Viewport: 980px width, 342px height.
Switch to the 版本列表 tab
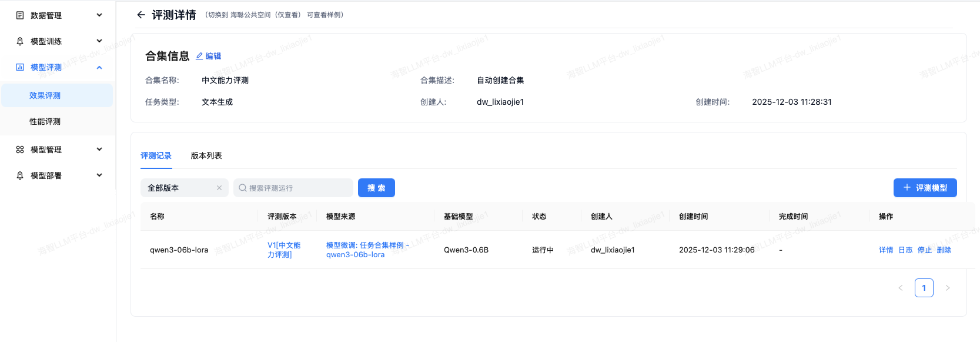pyautogui.click(x=206, y=156)
